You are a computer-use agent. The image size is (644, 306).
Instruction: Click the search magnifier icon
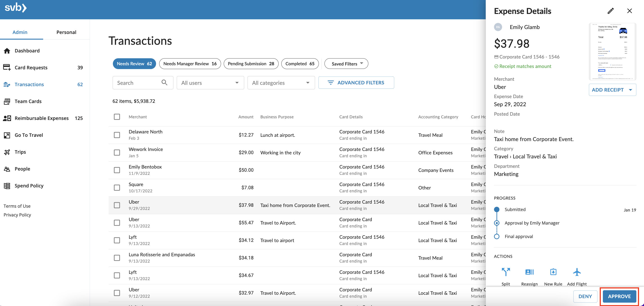[165, 83]
